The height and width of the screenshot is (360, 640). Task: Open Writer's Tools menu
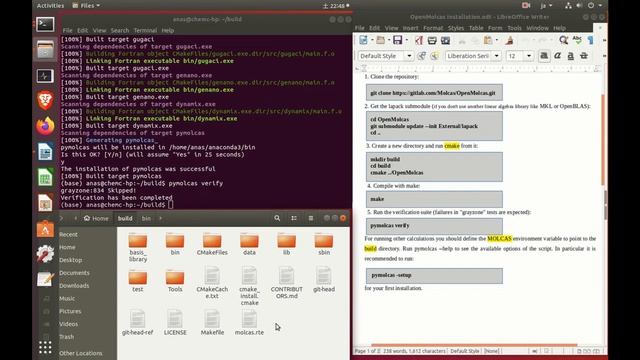coord(514,28)
